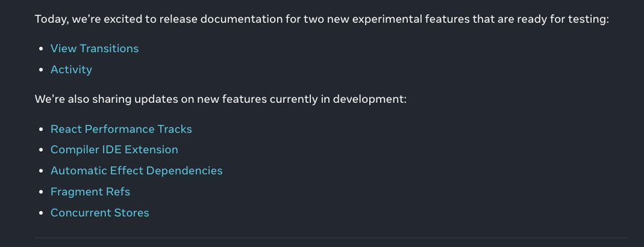644x247 pixels.
Task: Click the bullet before Fragment Refs
Action: [x=41, y=192]
